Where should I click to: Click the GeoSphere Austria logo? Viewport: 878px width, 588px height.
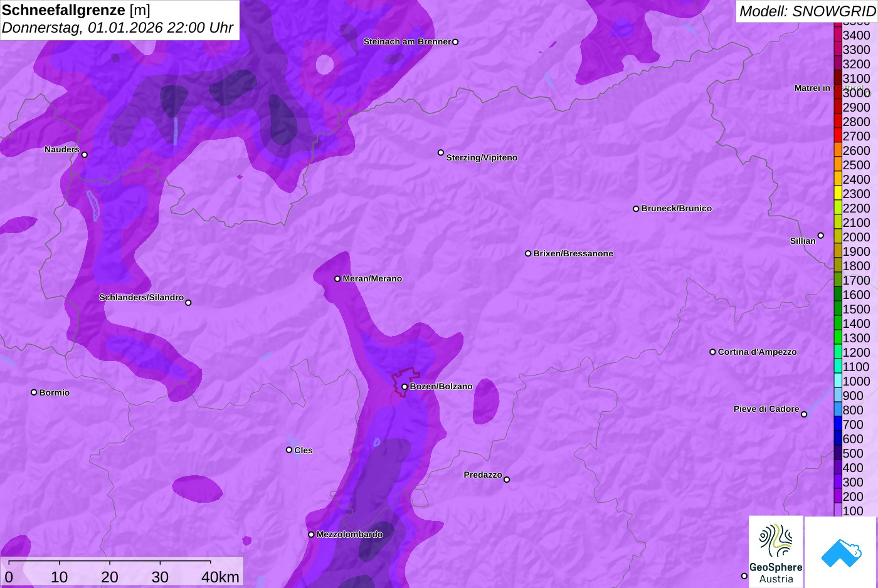(x=776, y=552)
